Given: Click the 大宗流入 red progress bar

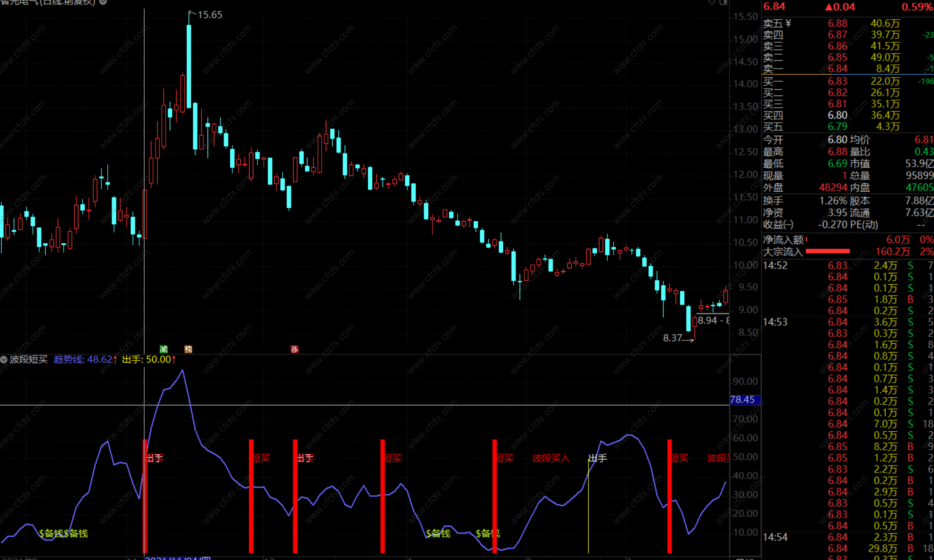Looking at the screenshot, I should point(827,251).
